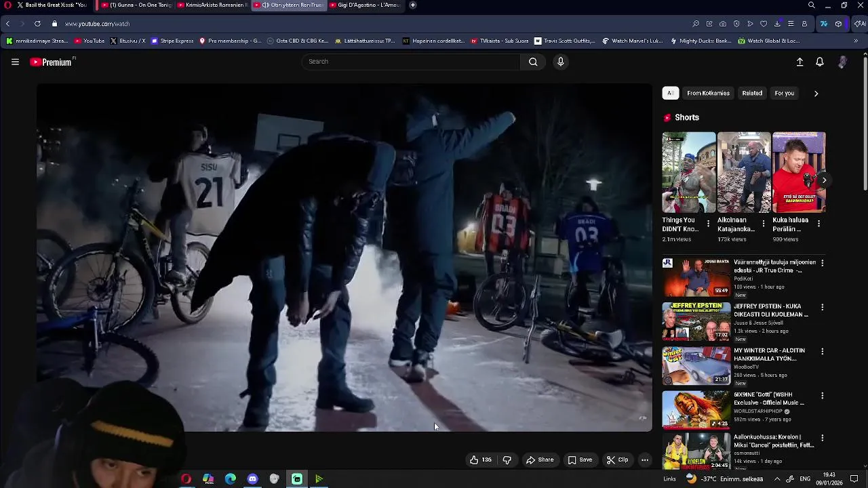This screenshot has height=488, width=868.
Task: Open Opera player arrow icon in address bar
Action: point(750,24)
